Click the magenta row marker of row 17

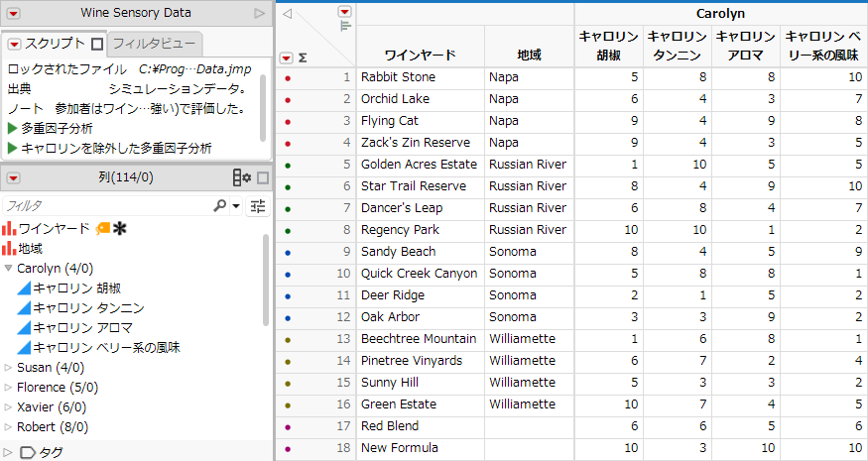pos(287,427)
